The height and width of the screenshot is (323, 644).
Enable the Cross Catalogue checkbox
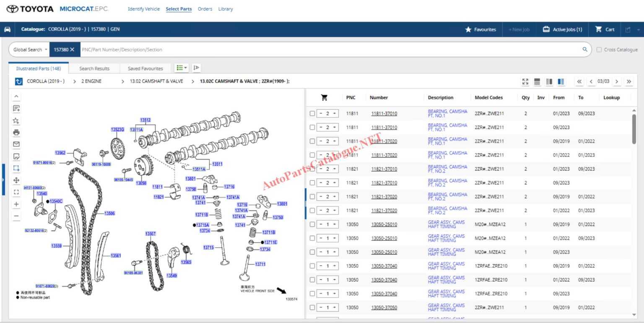point(599,49)
